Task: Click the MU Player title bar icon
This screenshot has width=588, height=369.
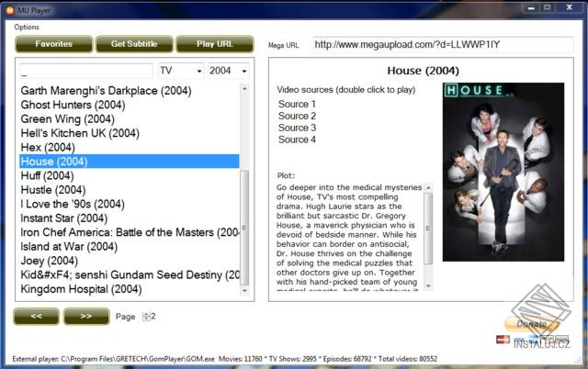Action: (x=10, y=10)
